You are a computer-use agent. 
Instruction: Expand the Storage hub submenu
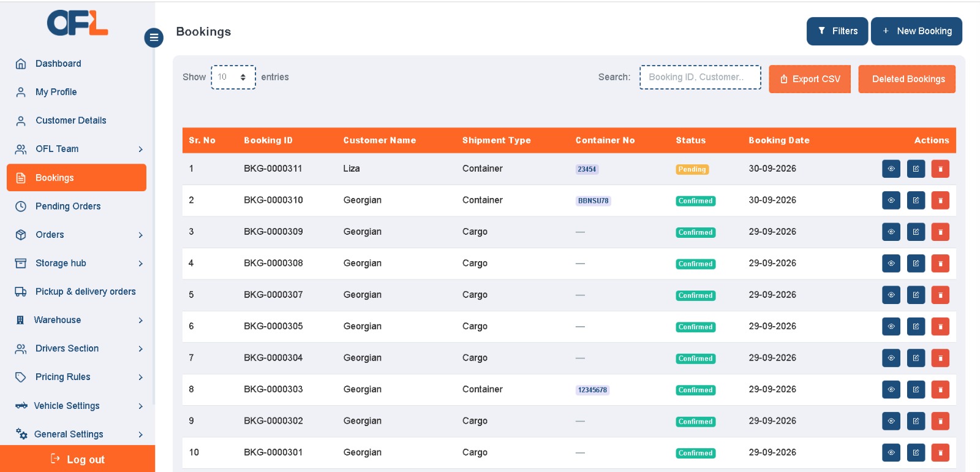pos(77,263)
